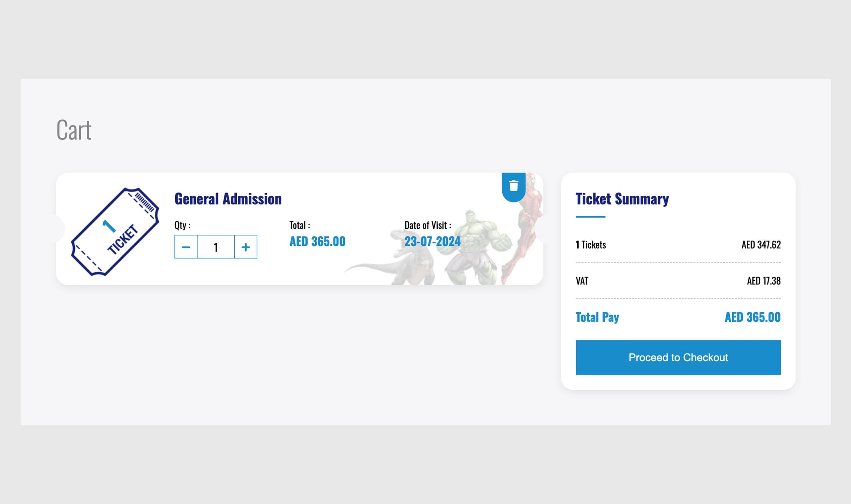Click the Ticket Summary heading
Viewport: 851px width, 504px height.
pos(622,199)
